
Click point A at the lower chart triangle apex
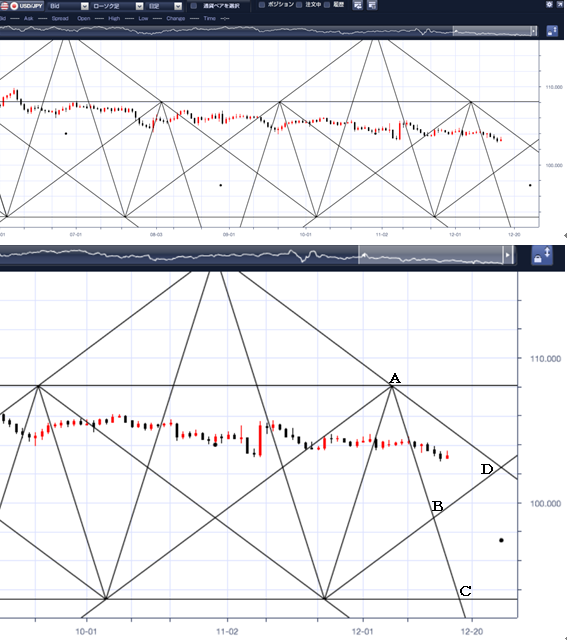(392, 386)
